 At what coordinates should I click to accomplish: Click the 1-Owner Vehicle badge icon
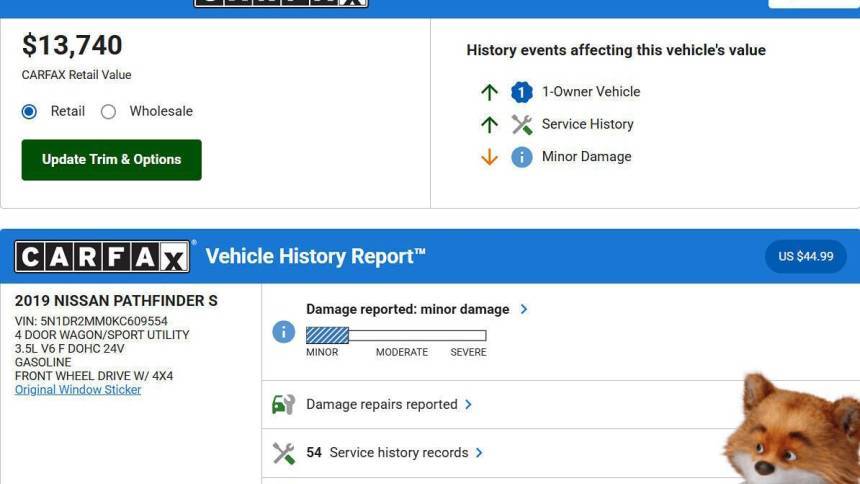tap(522, 92)
